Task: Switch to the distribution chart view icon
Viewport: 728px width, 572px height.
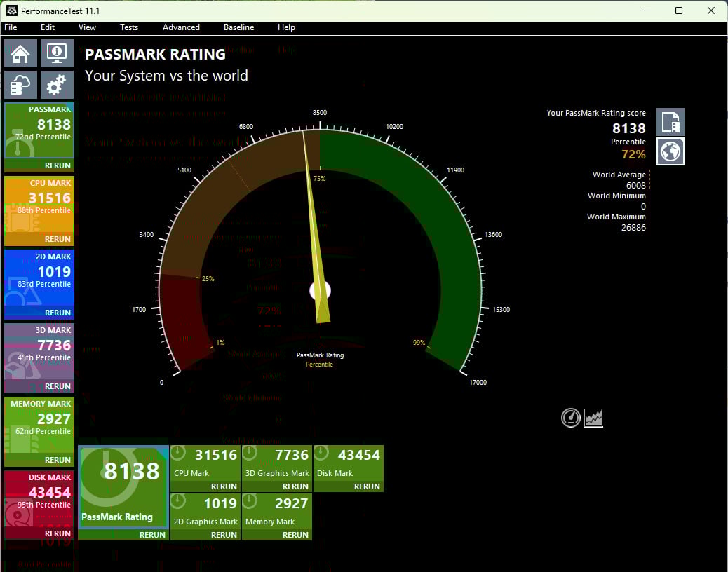Action: [593, 418]
